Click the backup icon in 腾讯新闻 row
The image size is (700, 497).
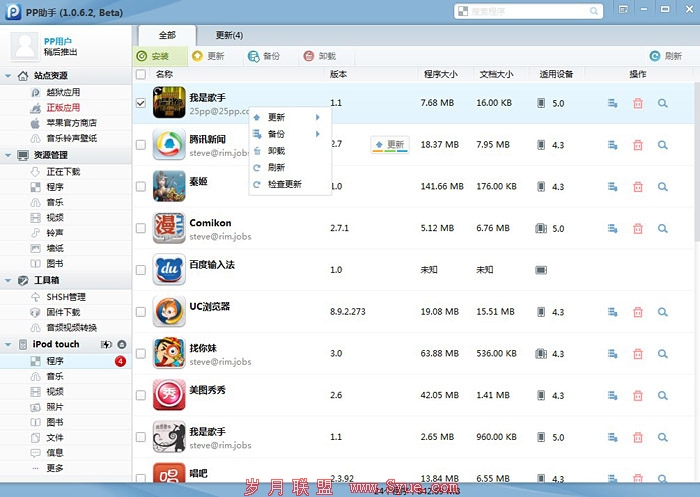pyautogui.click(x=612, y=145)
